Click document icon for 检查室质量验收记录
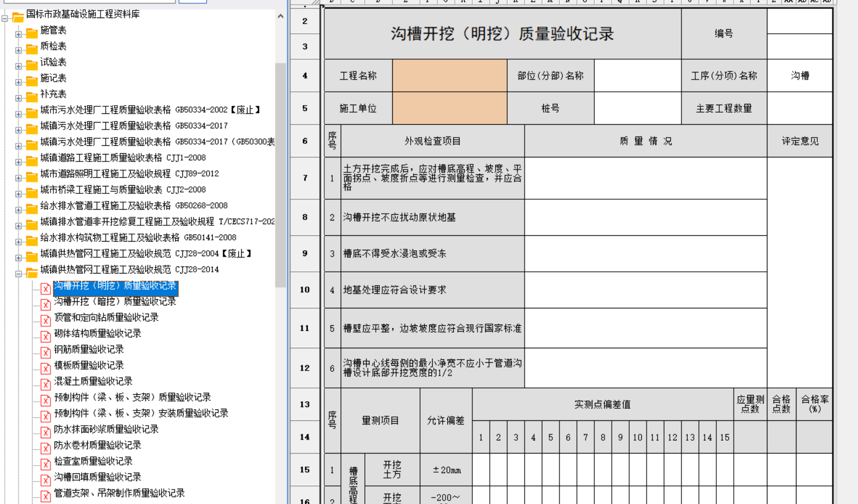Screen dimensions: 858x504 click(x=45, y=463)
